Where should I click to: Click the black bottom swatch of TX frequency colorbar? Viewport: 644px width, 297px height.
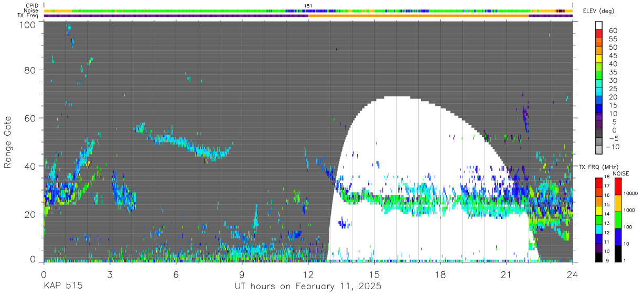[599, 257]
